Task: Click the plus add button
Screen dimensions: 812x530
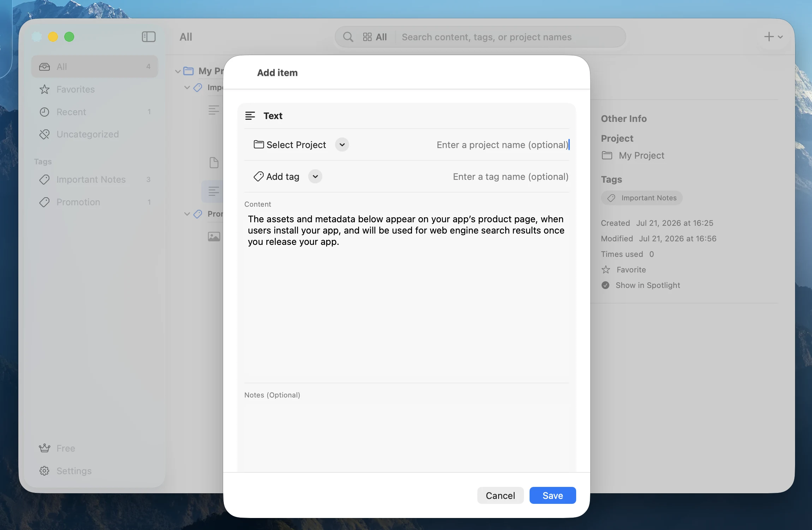Action: [x=769, y=37]
